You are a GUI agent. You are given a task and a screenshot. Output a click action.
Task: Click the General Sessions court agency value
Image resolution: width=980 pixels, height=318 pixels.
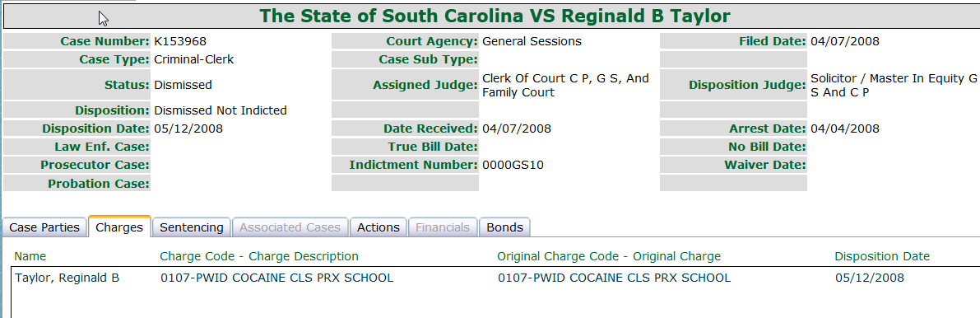pyautogui.click(x=532, y=41)
